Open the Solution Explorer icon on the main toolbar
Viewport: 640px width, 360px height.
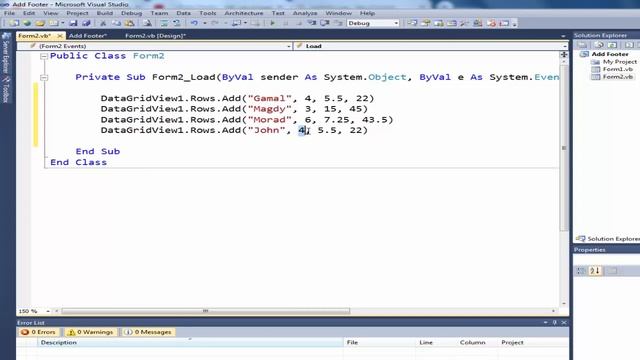coord(412,23)
